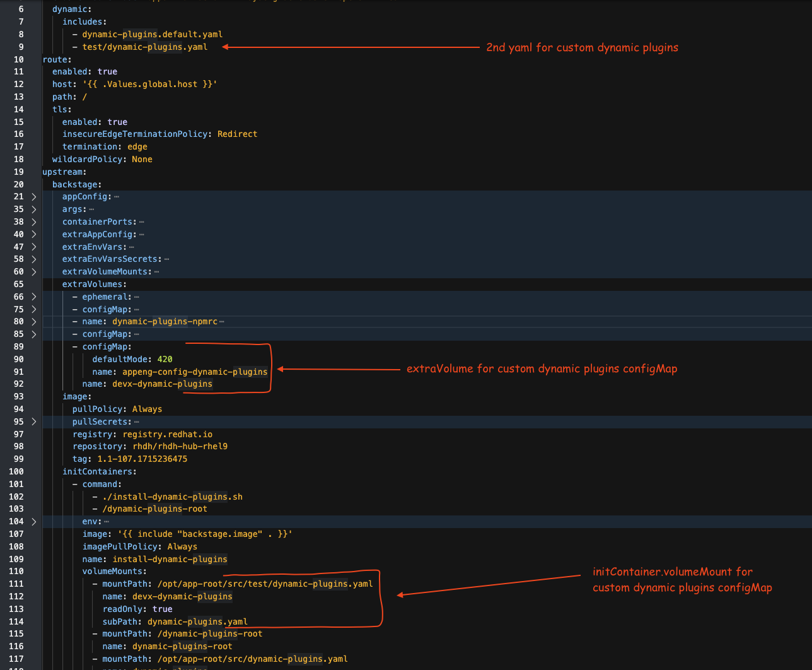Unfold the extraVolumeMounts block

tap(34, 272)
